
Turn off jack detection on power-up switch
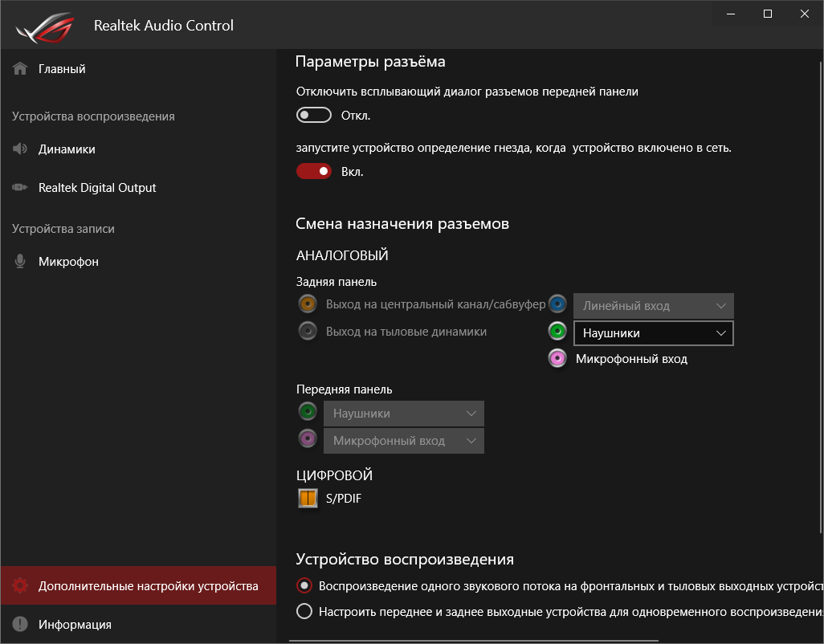(314, 171)
